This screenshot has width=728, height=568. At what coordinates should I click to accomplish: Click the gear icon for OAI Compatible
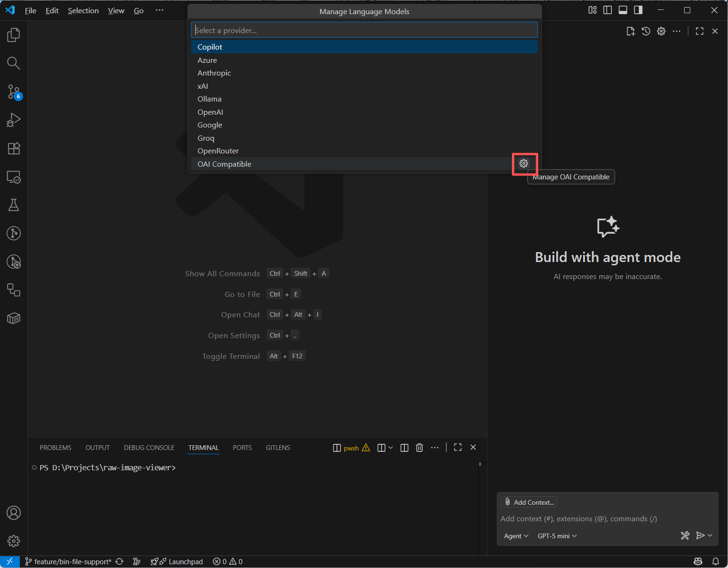(524, 163)
